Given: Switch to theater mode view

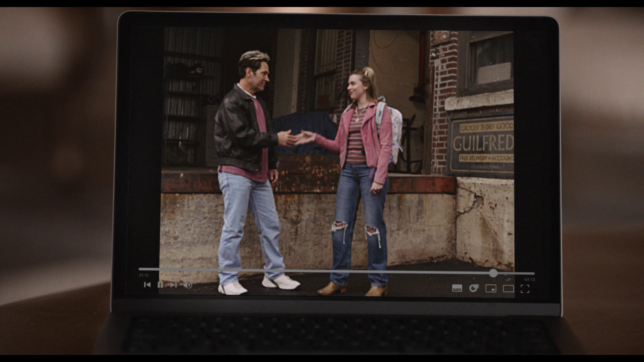Looking at the screenshot, I should pyautogui.click(x=508, y=289).
